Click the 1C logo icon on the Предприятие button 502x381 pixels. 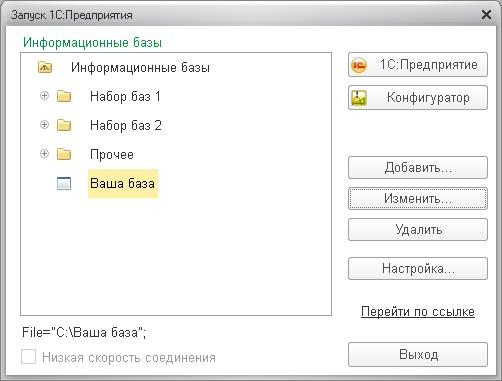(359, 65)
